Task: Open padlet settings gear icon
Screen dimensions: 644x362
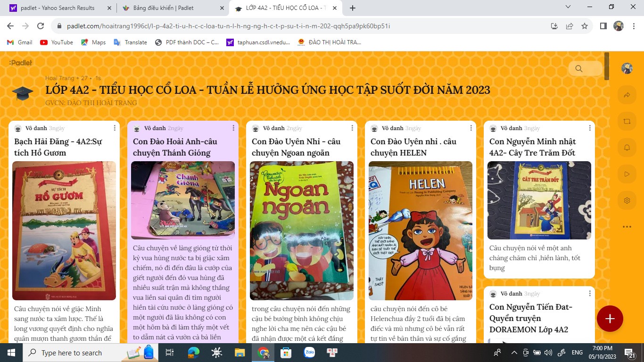Action: 627,200
